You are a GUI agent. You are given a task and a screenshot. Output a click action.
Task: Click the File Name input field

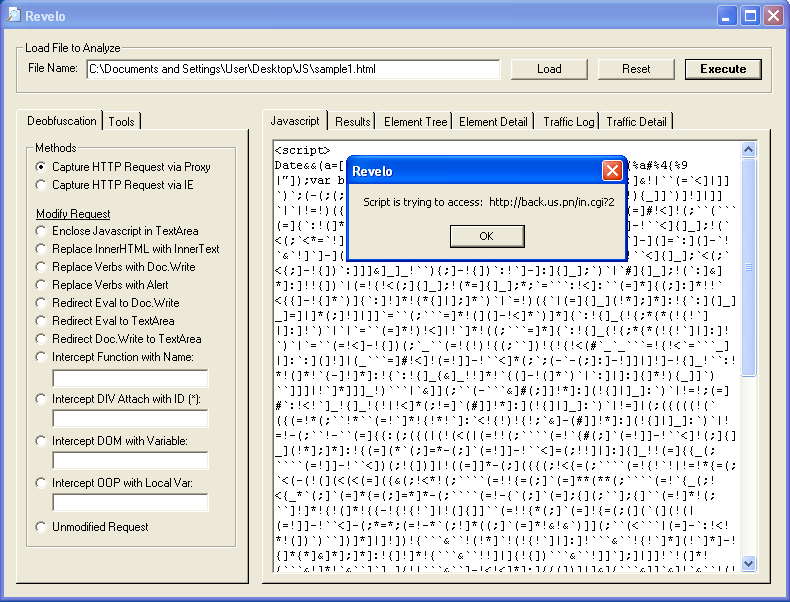point(292,69)
